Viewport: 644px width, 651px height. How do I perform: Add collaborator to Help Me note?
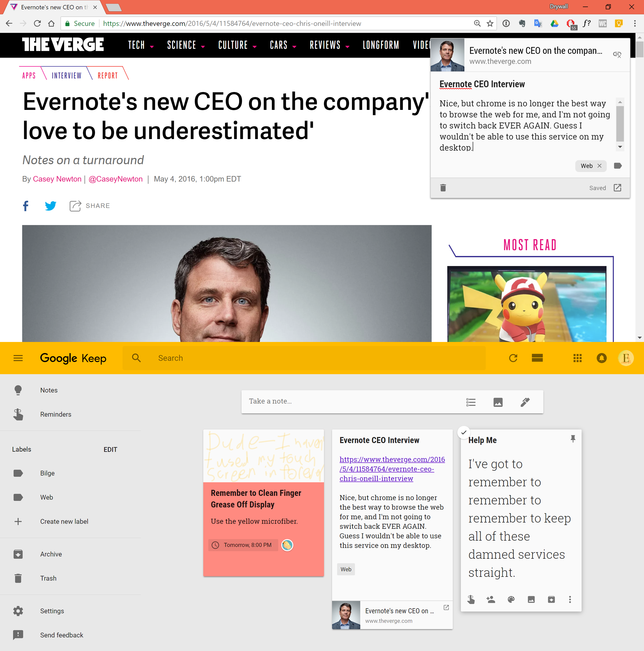(x=491, y=599)
